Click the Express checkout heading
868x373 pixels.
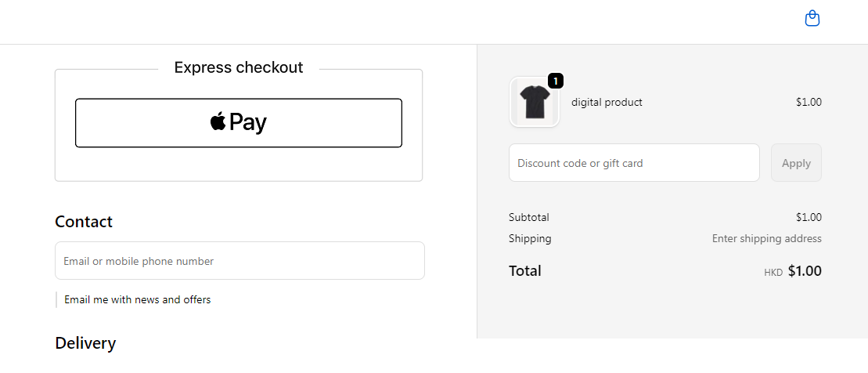[239, 67]
